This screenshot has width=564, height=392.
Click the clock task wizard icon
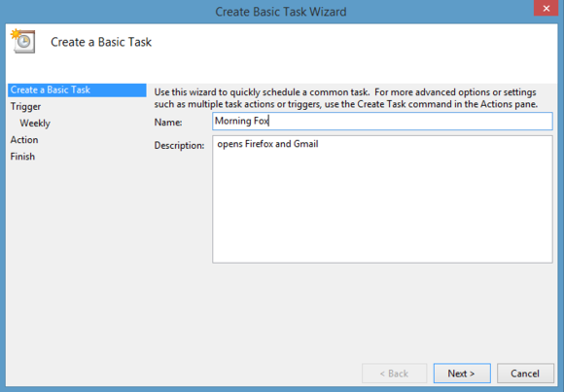click(23, 41)
